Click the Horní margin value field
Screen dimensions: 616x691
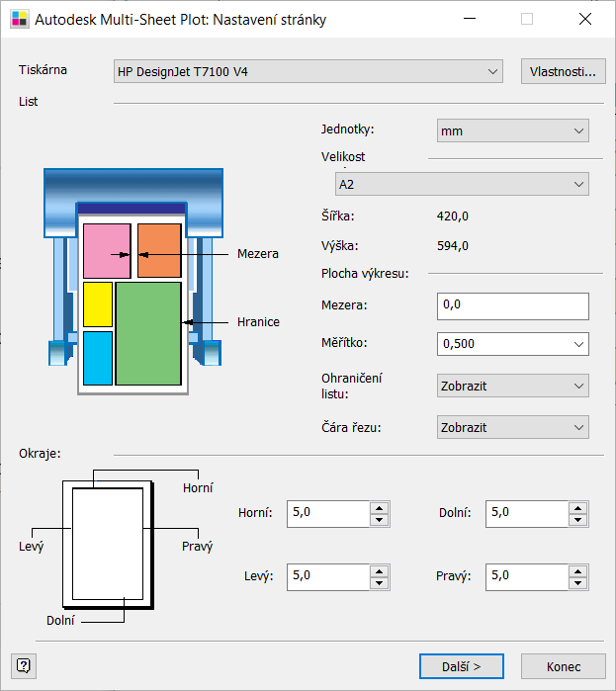[x=327, y=514]
